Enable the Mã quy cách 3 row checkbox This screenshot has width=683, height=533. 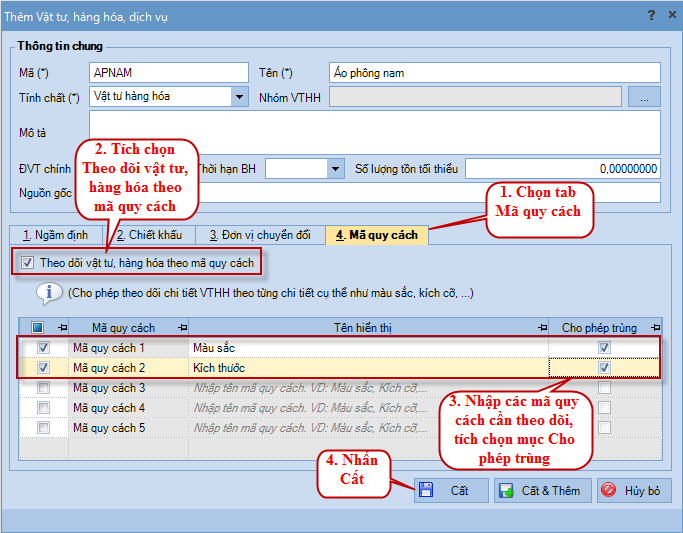(43, 388)
